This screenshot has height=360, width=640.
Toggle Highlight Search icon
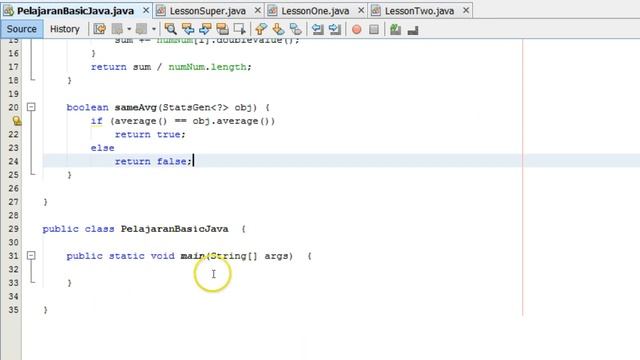(222, 29)
